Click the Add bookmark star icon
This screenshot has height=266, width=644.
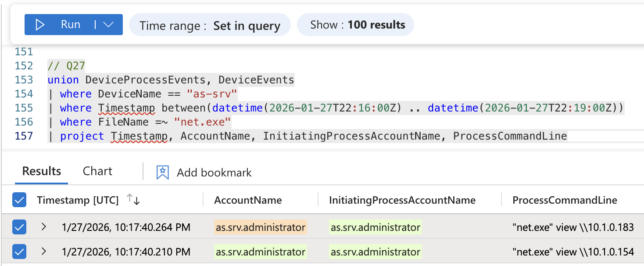(163, 173)
